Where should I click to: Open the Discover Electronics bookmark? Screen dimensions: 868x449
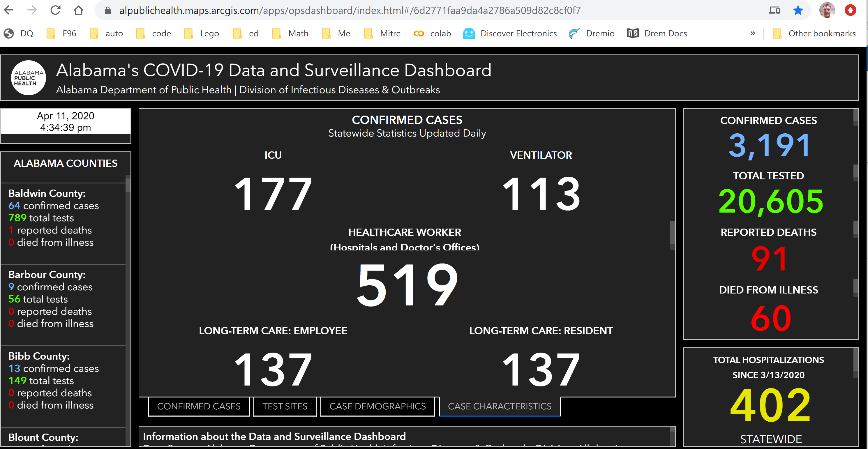click(509, 33)
